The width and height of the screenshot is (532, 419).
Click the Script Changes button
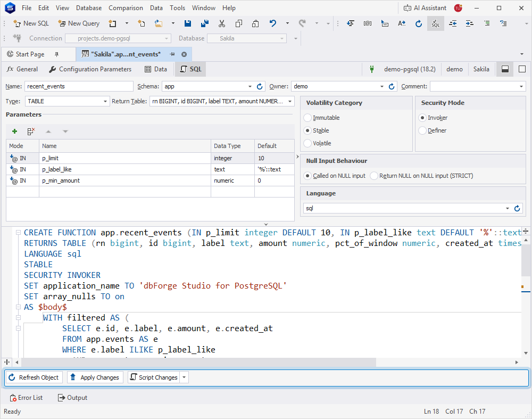tap(154, 377)
